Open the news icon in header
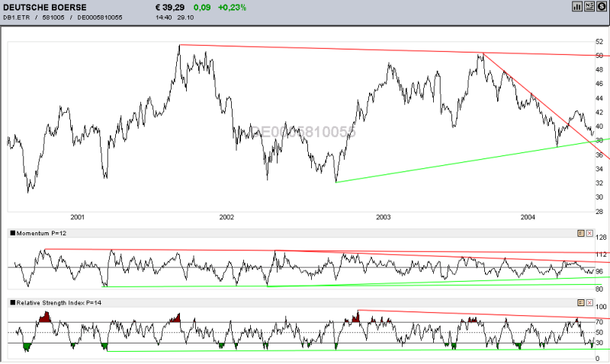 click(x=589, y=6)
